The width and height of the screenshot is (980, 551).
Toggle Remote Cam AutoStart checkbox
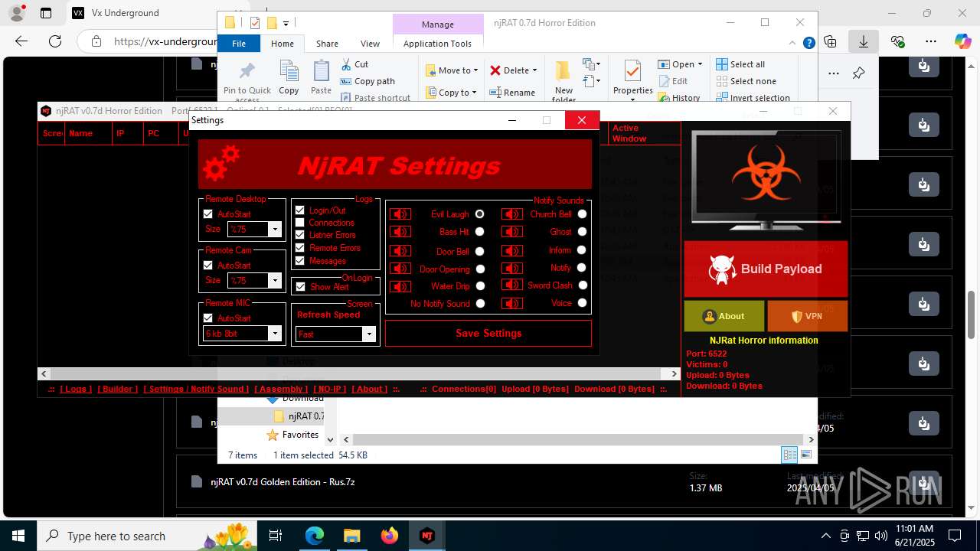207,266
